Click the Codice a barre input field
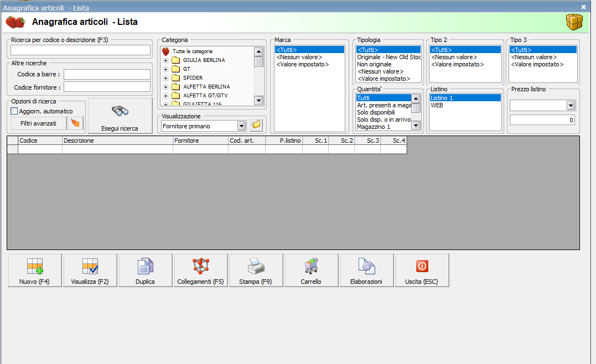 tap(107, 74)
